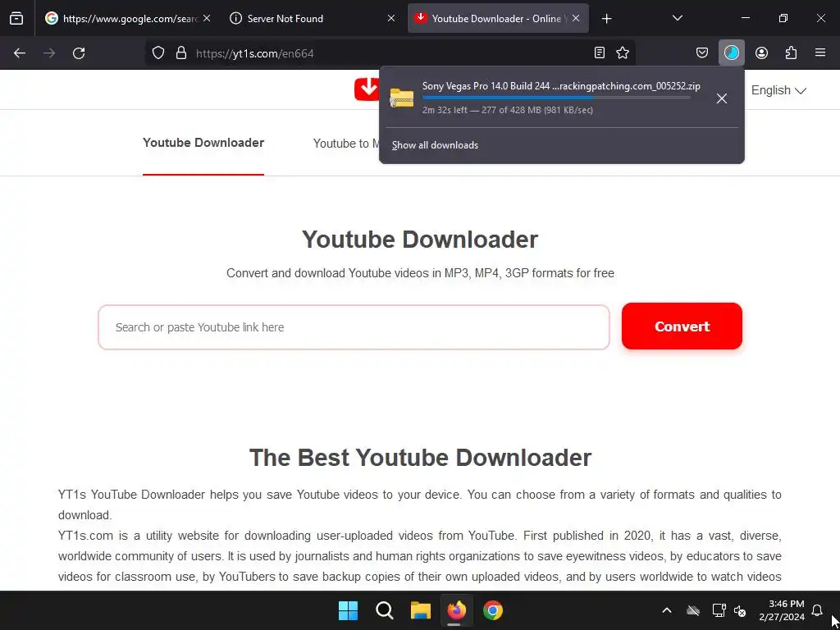Go back with the browser back arrow
The width and height of the screenshot is (840, 630).
[x=20, y=53]
